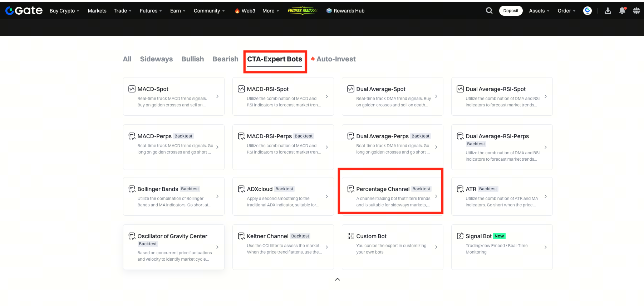Open the notifications bell
644x306 pixels.
coord(622,11)
